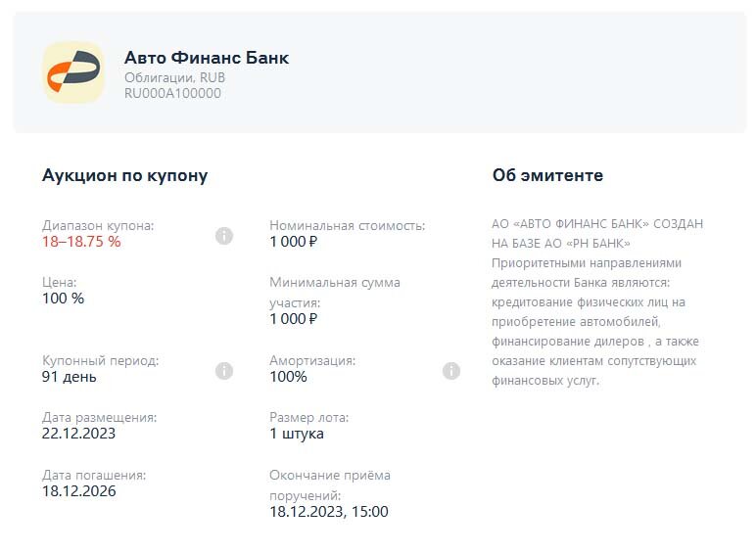Click the Окончание приёма поручений label
Screen dimensions: 756x553
pyautogui.click(x=330, y=485)
